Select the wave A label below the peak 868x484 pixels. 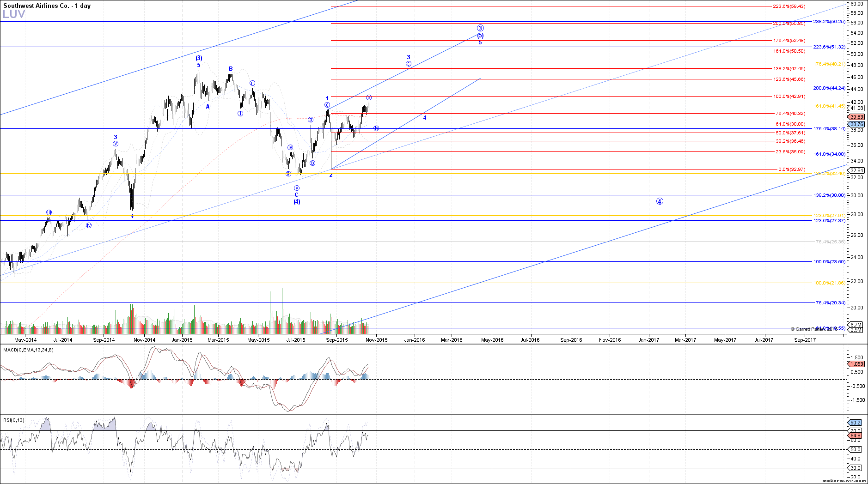click(x=208, y=107)
